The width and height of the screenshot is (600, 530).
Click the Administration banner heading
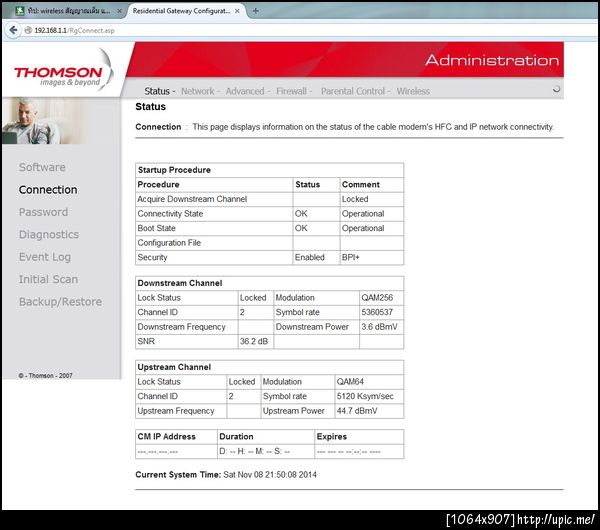pyautogui.click(x=492, y=60)
